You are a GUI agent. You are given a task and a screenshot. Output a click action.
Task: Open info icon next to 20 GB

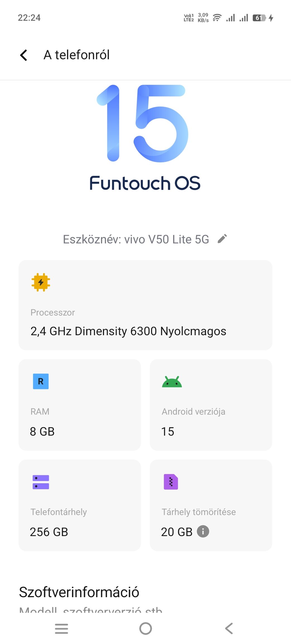203,531
